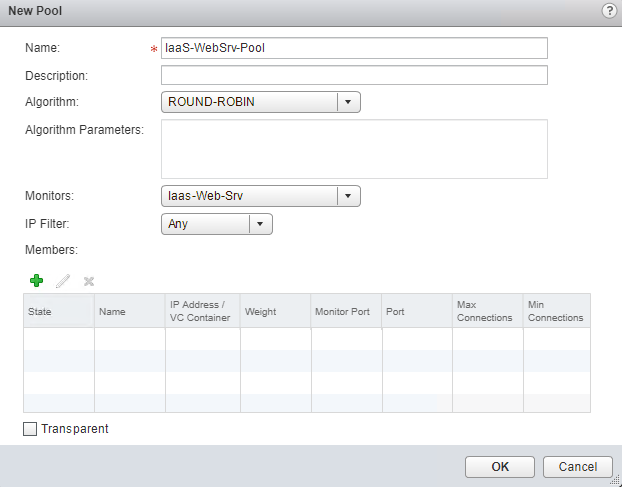The height and width of the screenshot is (487, 622).
Task: Click the green plus add member icon
Action: click(x=37, y=281)
